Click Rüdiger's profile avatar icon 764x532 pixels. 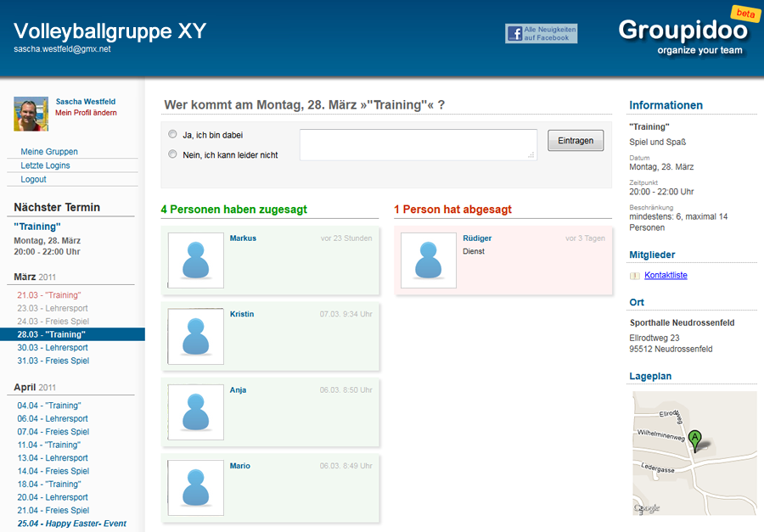(x=429, y=260)
